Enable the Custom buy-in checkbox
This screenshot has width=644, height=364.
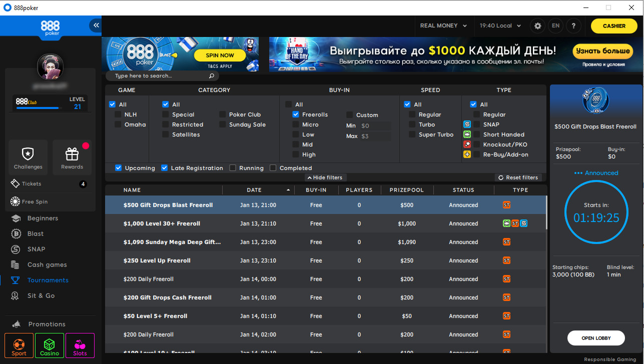point(350,115)
